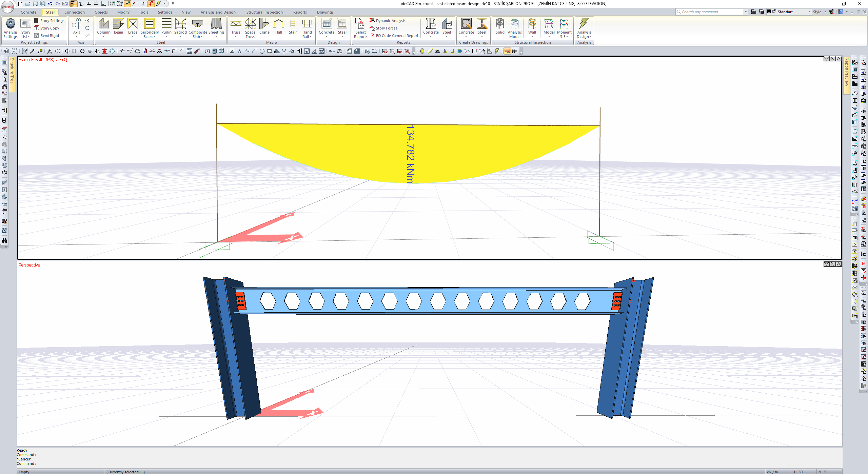
Task: Click EQ Code General Report
Action: [397, 36]
